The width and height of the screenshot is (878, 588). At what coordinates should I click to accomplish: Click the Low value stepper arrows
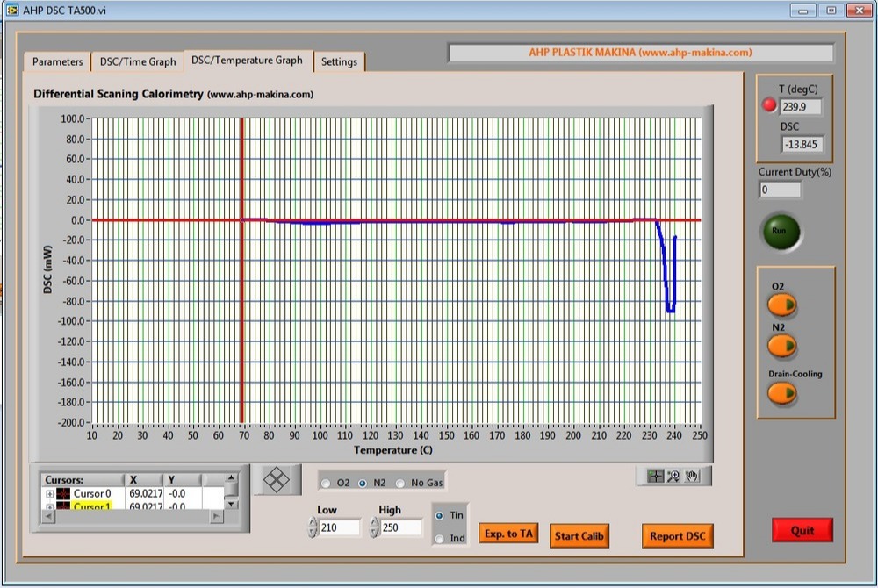[x=313, y=527]
